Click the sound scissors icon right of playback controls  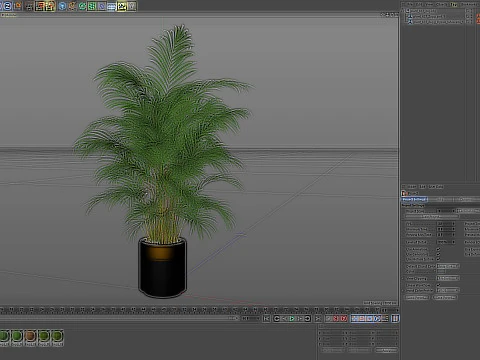point(318,319)
